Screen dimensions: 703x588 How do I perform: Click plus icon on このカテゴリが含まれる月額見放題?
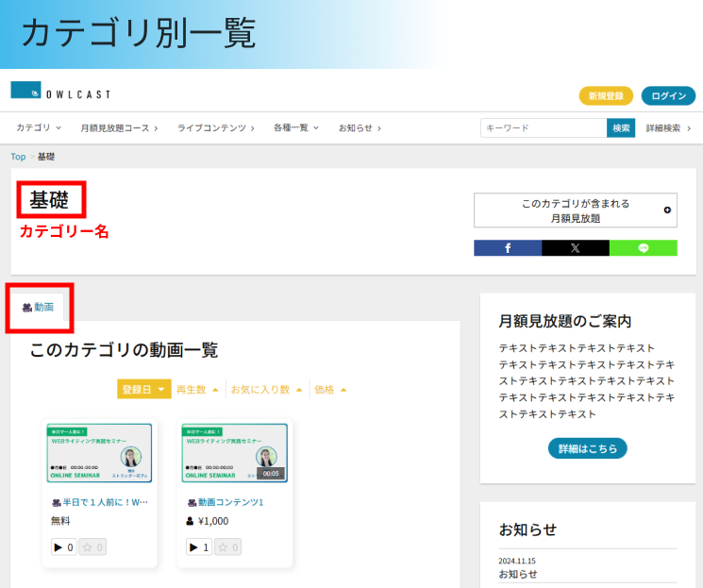tap(667, 210)
